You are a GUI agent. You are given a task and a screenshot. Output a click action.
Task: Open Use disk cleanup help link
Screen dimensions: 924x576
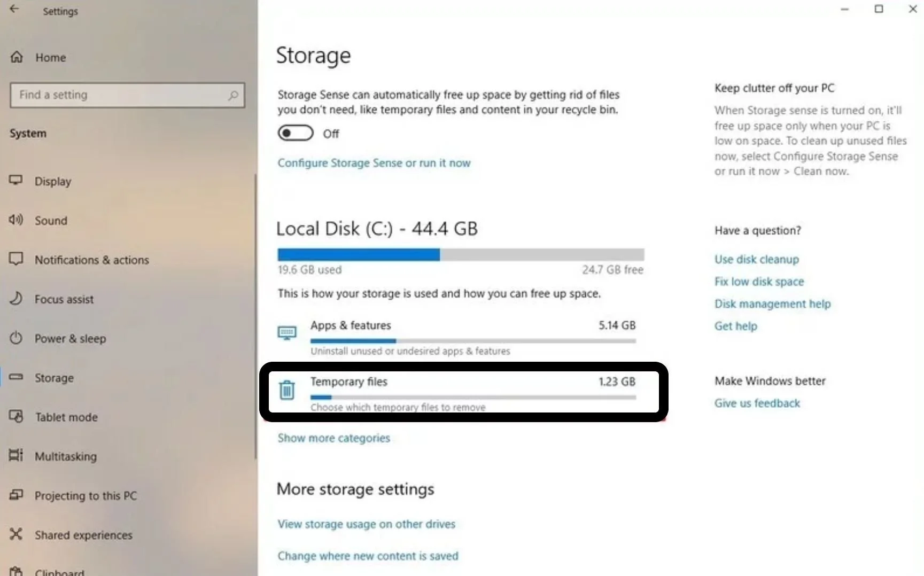(757, 259)
